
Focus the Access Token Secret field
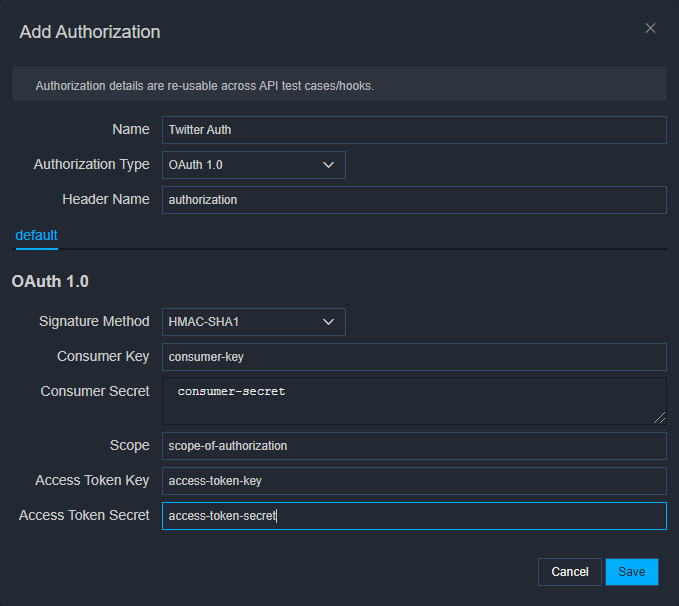click(414, 516)
